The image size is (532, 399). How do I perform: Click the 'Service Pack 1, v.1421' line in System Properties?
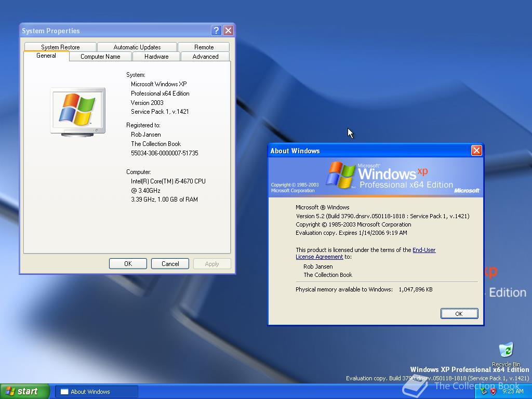(x=160, y=112)
